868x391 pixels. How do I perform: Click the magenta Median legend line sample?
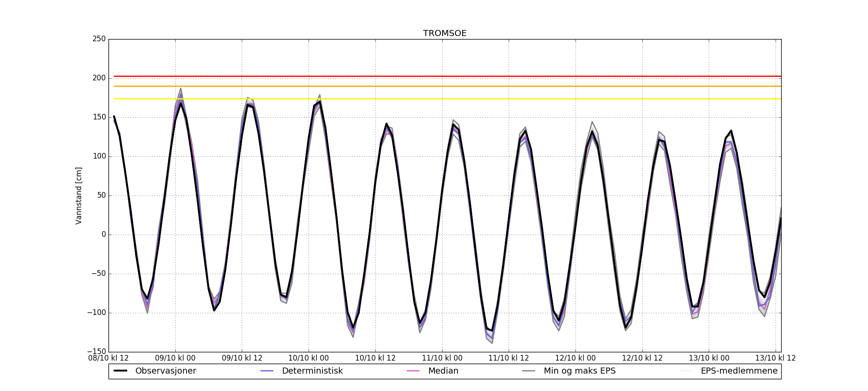[x=413, y=371]
